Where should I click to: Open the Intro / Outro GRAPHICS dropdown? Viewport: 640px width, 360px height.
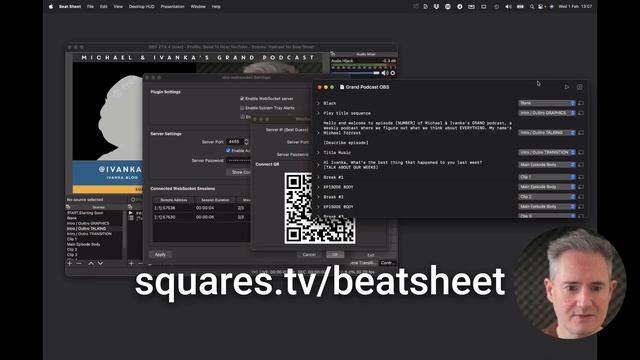pyautogui.click(x=547, y=113)
